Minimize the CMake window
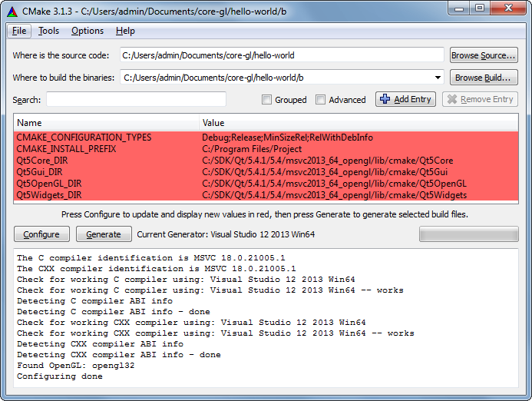The width and height of the screenshot is (532, 401). 459,8
